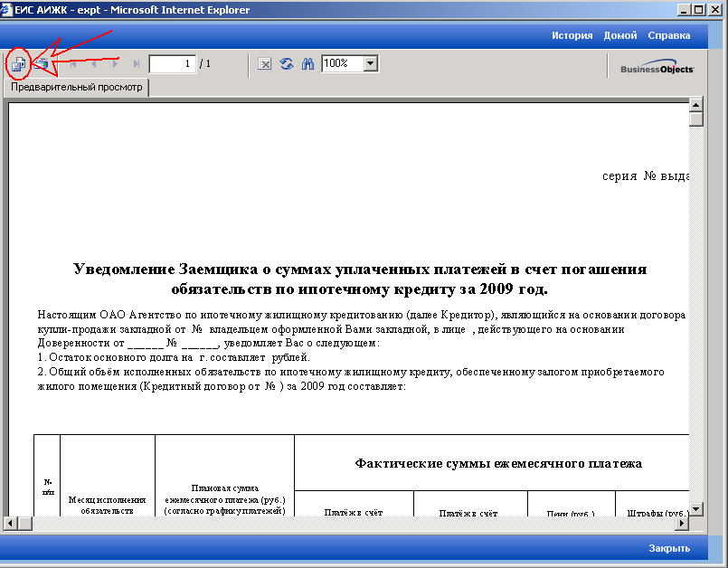Click column header 'Плановая сумма ежемесячного платежа'
This screenshot has width=728, height=568.
point(224,499)
